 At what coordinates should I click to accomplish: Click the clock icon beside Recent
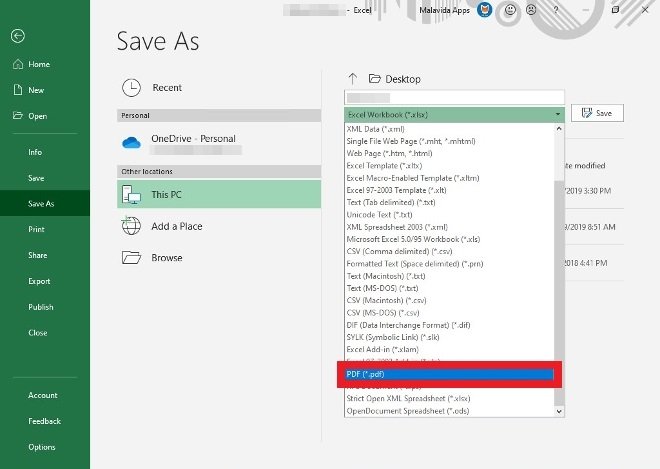click(131, 88)
